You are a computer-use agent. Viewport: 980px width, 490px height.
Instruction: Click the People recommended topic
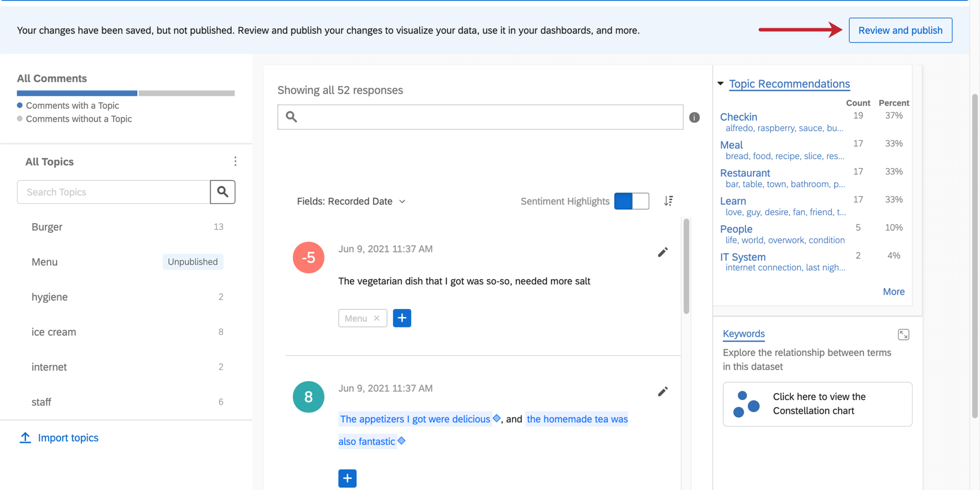736,229
